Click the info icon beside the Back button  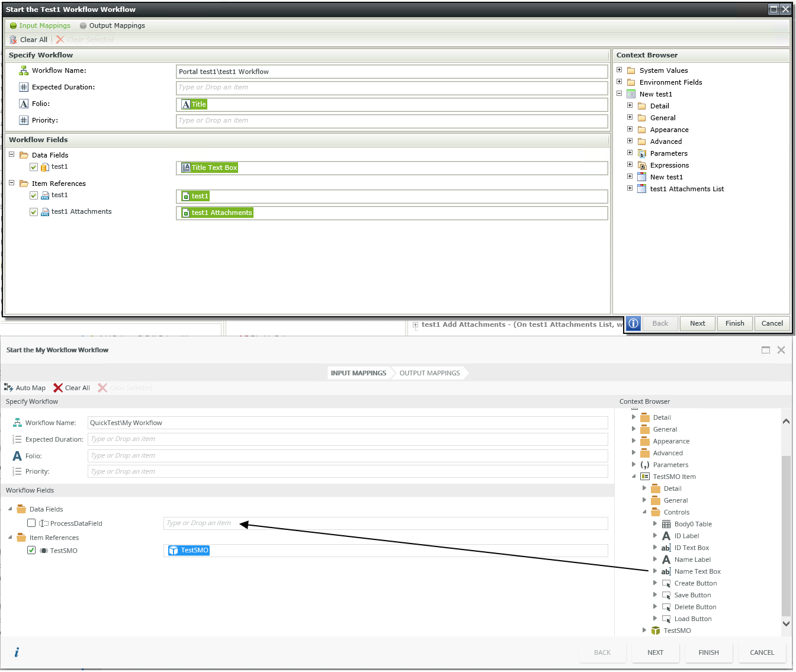coord(633,323)
